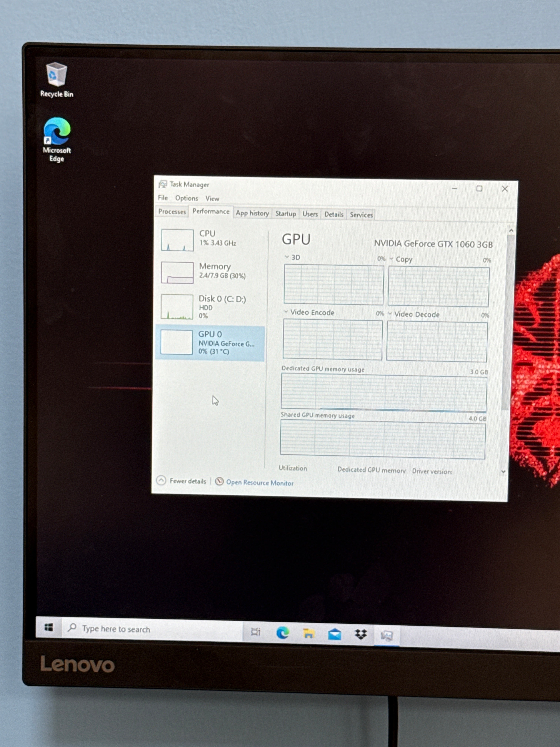Click the 3D engine usage graph
The width and height of the screenshot is (560, 747).
334,285
